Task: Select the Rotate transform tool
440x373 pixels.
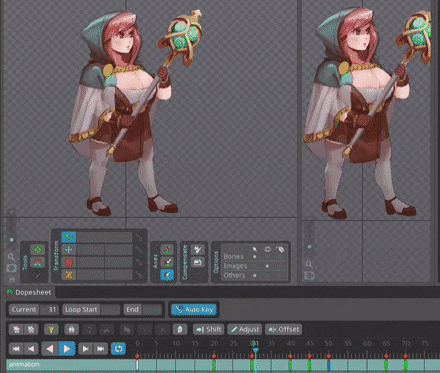Action: click(x=69, y=237)
